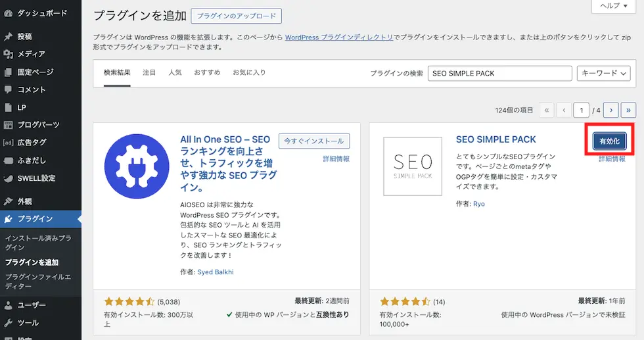Switch to the 検索結果 tab
The width and height of the screenshot is (644, 340).
[x=117, y=73]
